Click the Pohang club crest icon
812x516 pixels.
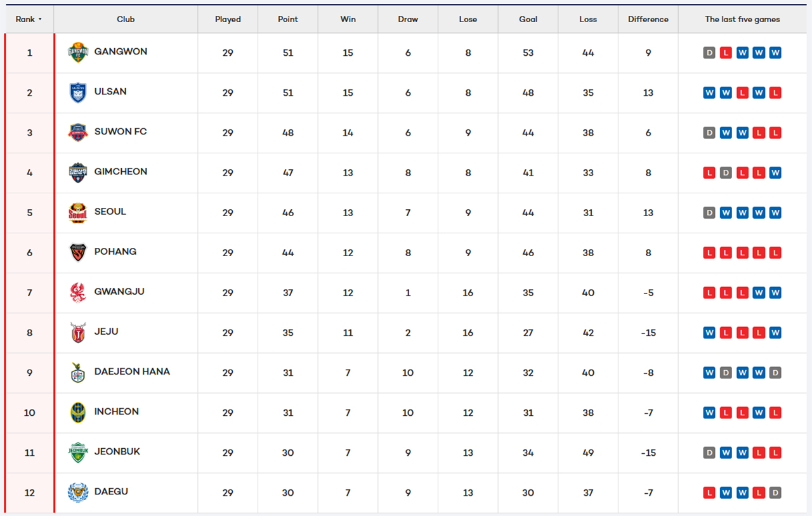(78, 252)
